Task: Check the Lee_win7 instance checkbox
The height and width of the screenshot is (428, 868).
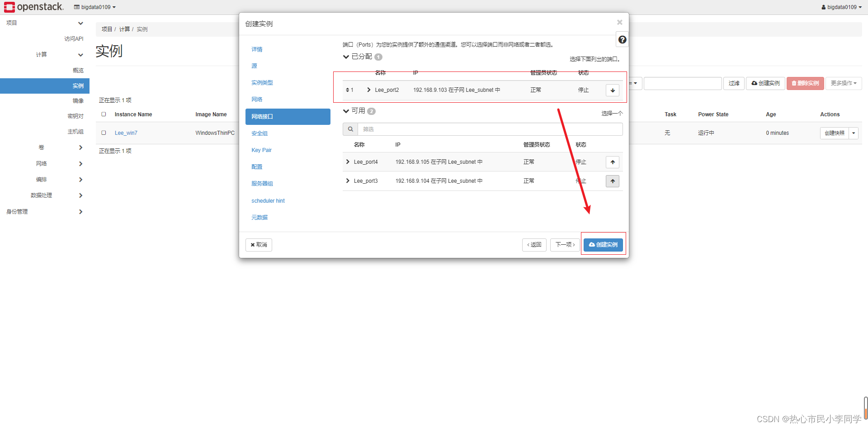Action: [104, 133]
